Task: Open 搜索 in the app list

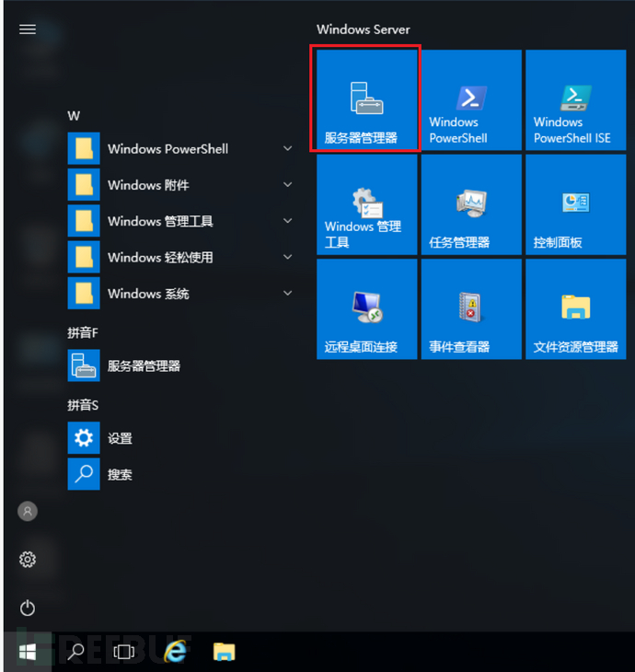Action: tap(182, 474)
